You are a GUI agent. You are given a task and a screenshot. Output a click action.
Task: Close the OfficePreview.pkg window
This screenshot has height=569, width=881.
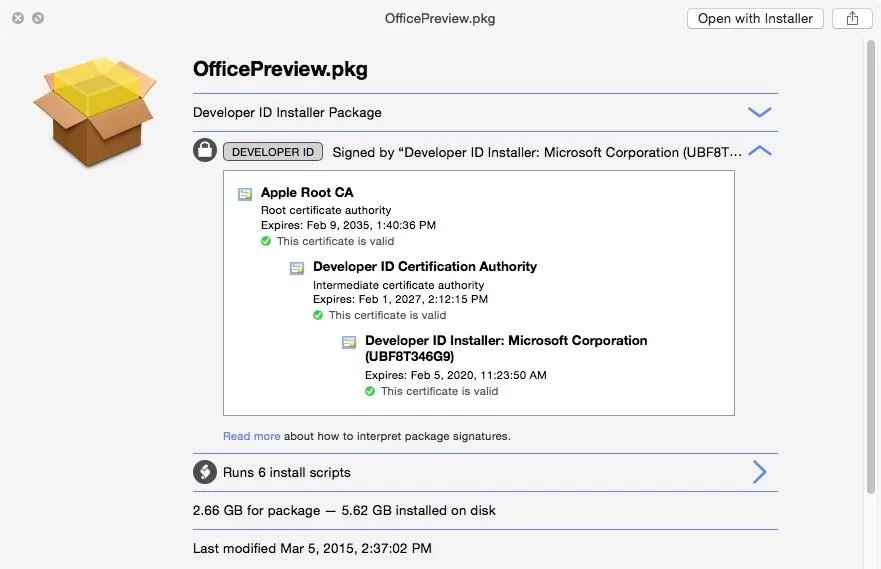(x=18, y=18)
